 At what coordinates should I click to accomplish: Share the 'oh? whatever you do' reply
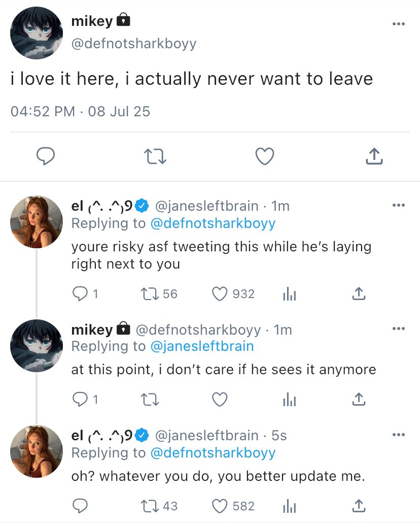click(358, 506)
